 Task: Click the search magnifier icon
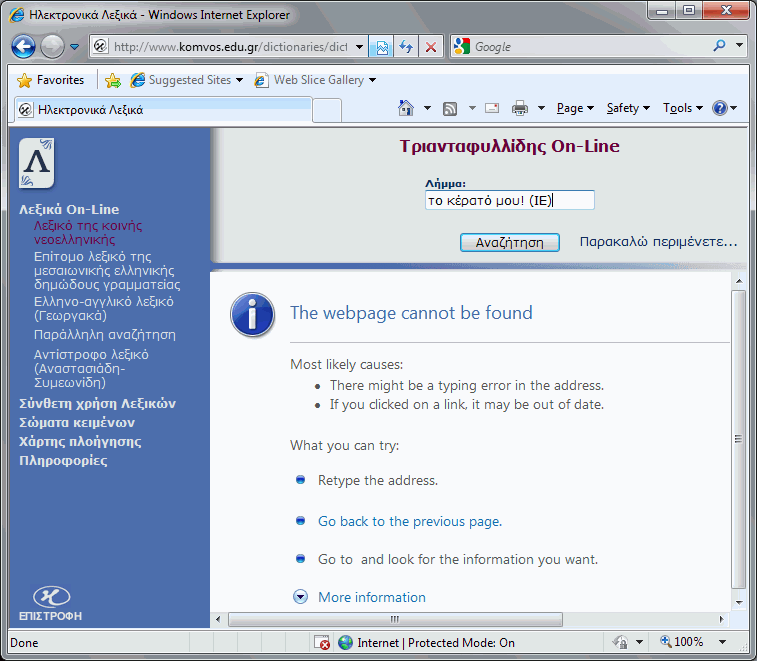click(x=719, y=46)
